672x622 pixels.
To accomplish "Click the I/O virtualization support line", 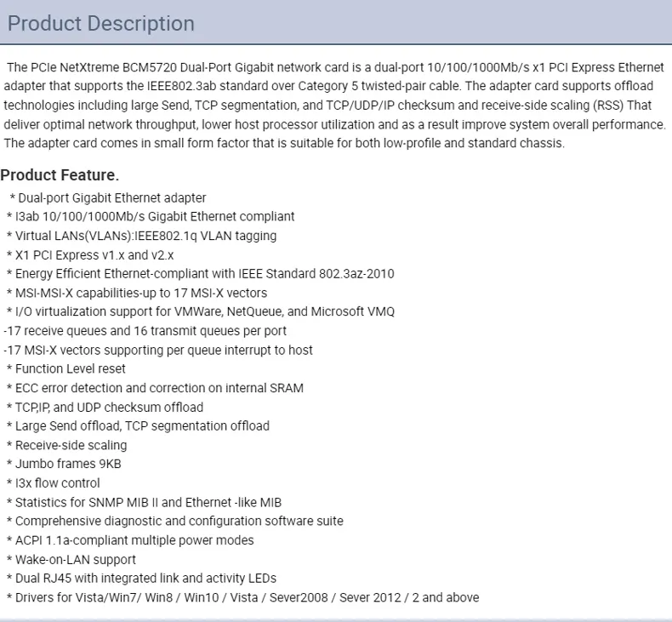I will point(200,311).
